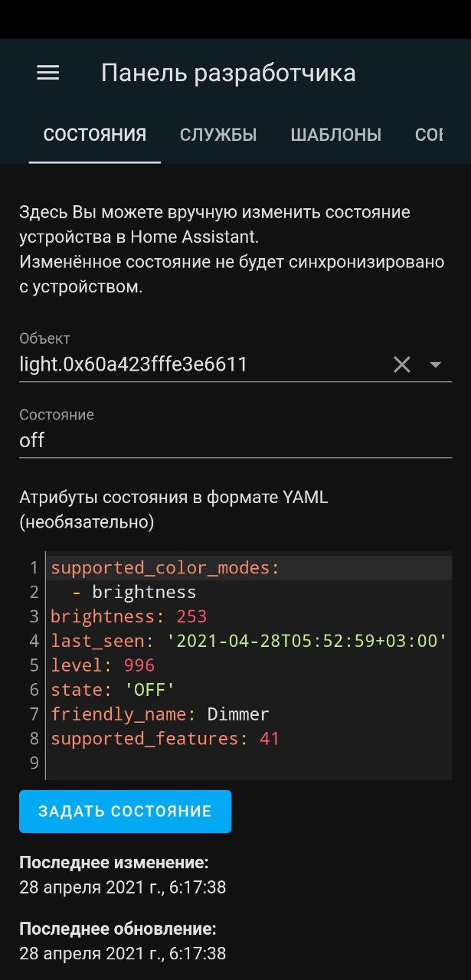Click the supported_features value 41
Image resolution: width=471 pixels, height=980 pixels.
pos(269,739)
